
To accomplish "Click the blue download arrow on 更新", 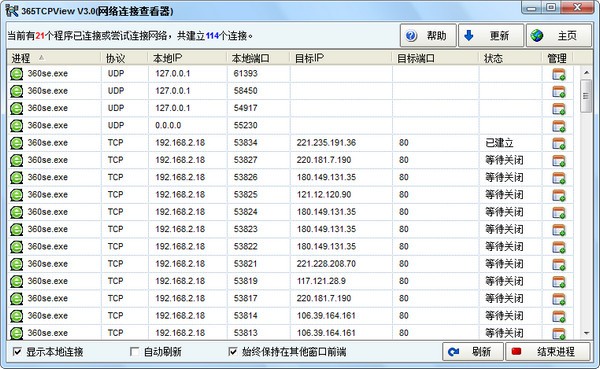I will (x=468, y=36).
